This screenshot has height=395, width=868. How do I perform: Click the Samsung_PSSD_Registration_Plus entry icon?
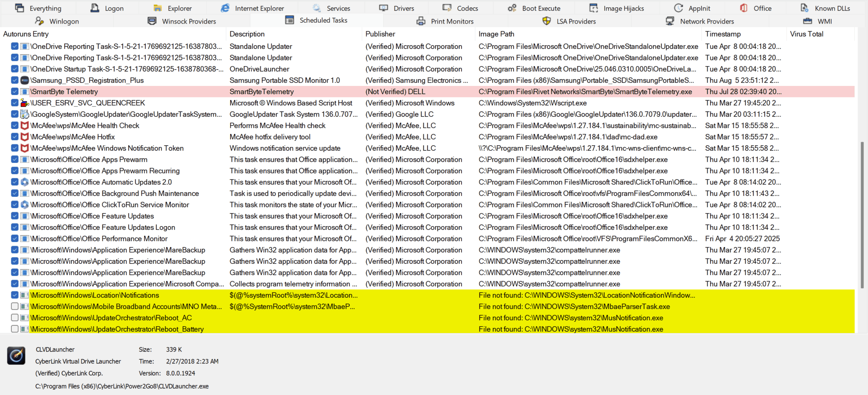pos(24,80)
